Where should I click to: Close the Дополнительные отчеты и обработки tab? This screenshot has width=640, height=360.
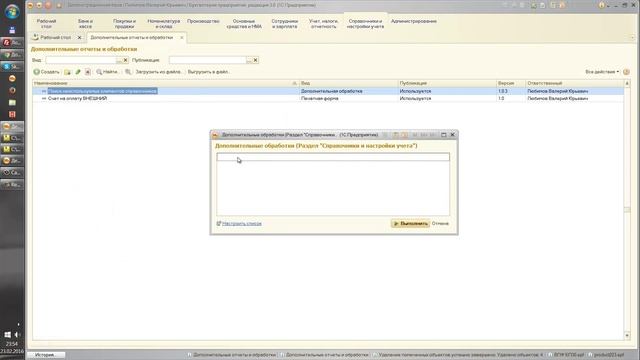click(x=182, y=38)
